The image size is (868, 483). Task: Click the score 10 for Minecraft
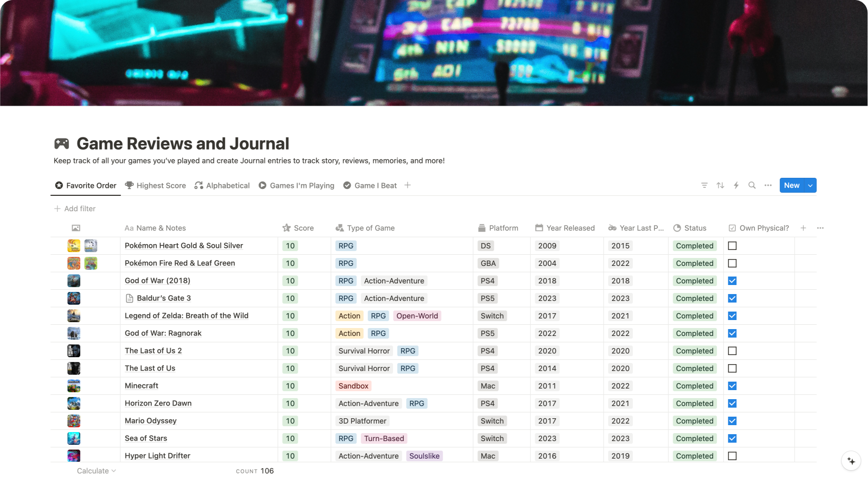coord(290,386)
